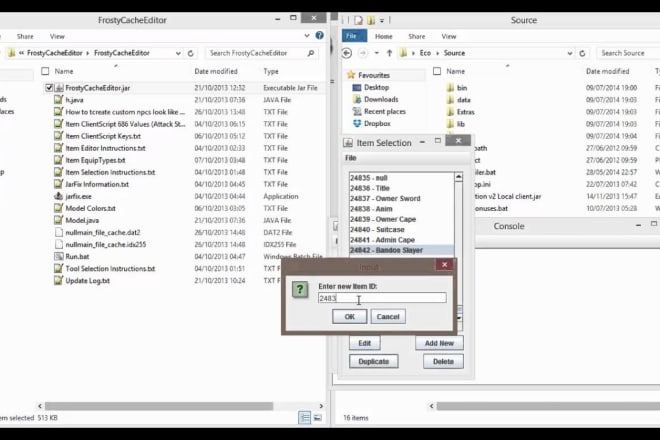Switch to details view icon in status bar

click(x=304, y=418)
